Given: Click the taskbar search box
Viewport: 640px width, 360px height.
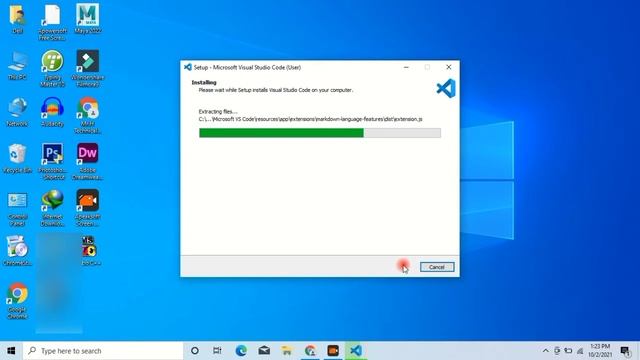Looking at the screenshot, I should point(103,351).
